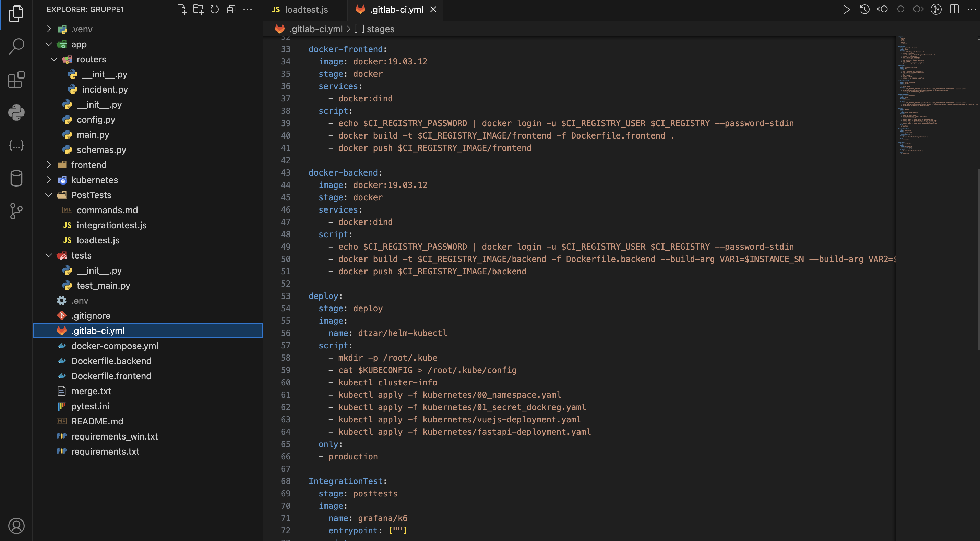Go to next change revision icon
The width and height of the screenshot is (980, 541).
click(918, 9)
